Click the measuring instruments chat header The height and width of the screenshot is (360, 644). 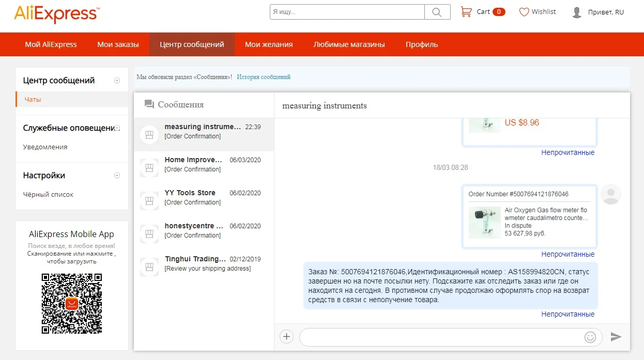tap(325, 105)
